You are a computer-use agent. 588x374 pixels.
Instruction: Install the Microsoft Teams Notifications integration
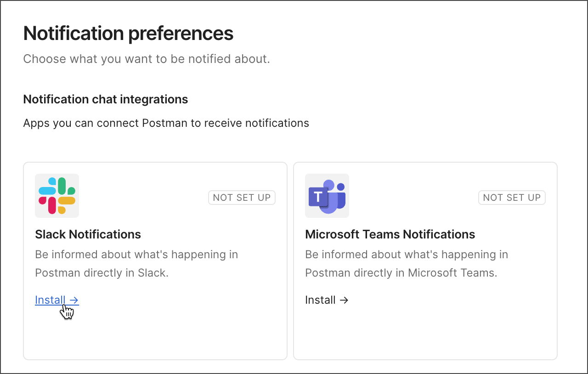[x=321, y=300]
